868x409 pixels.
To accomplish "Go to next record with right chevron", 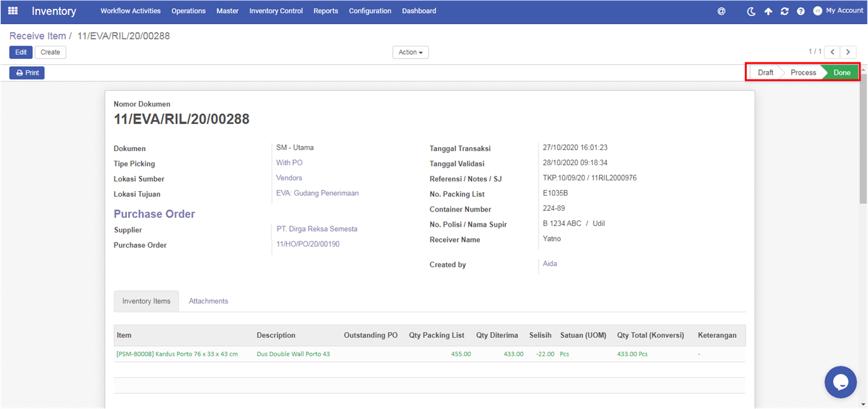I will click(848, 52).
